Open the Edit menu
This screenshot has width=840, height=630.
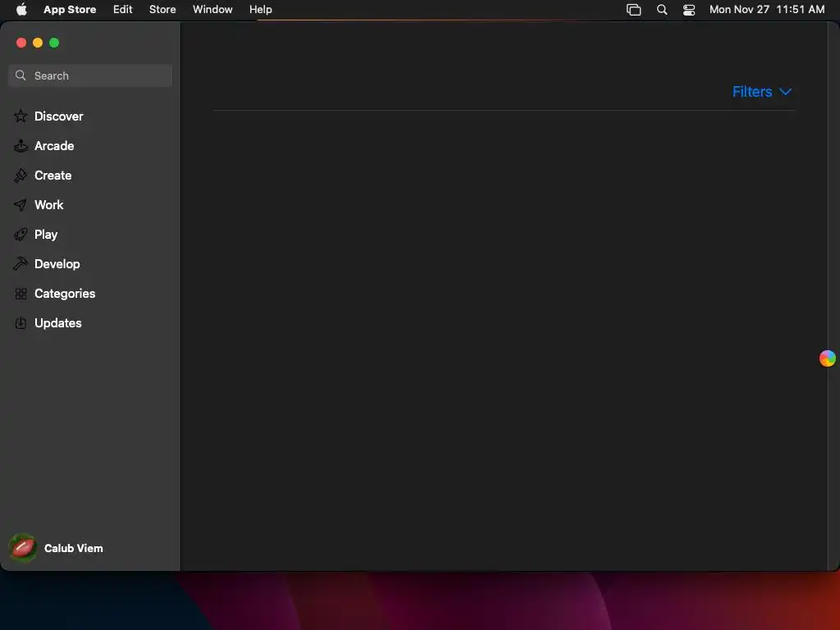tap(123, 10)
